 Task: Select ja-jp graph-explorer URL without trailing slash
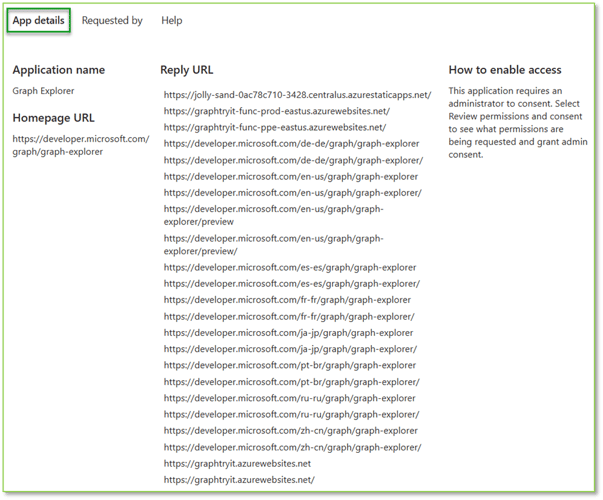pos(288,333)
